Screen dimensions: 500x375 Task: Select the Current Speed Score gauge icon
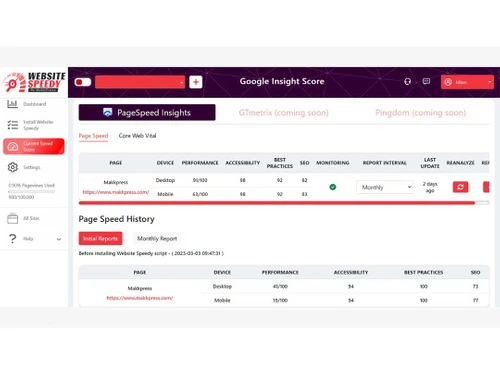(13, 146)
